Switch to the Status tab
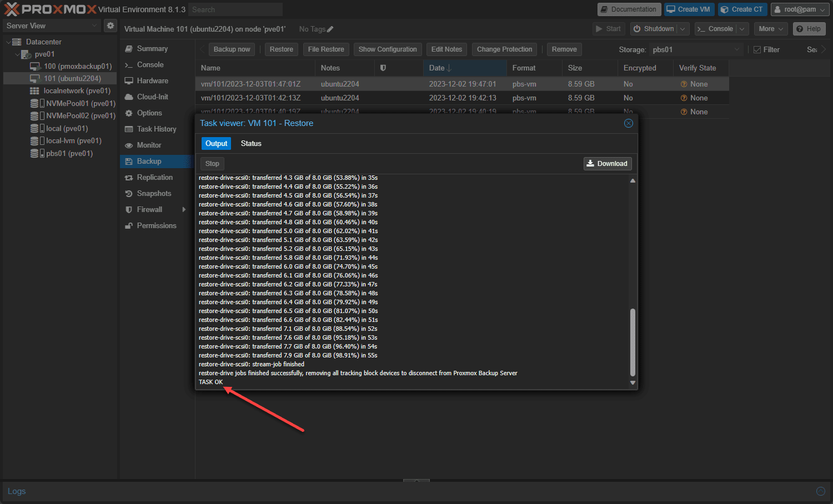 pyautogui.click(x=251, y=144)
